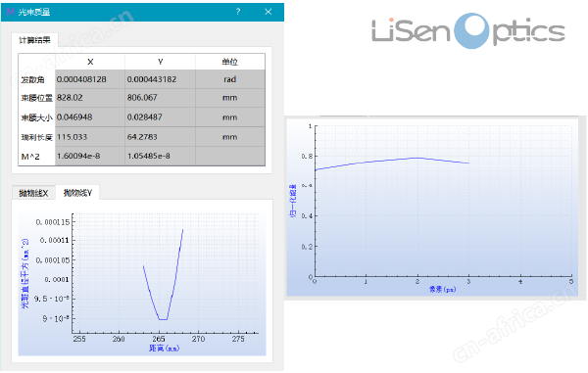
Task: Click the LiSen Optics logo
Action: [x=468, y=31]
